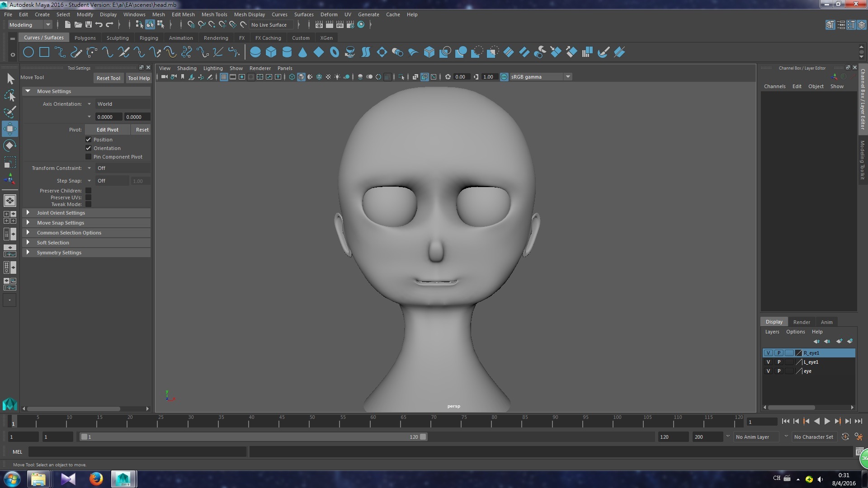Click the time range slider bar
This screenshot has height=488, width=868.
[253, 437]
